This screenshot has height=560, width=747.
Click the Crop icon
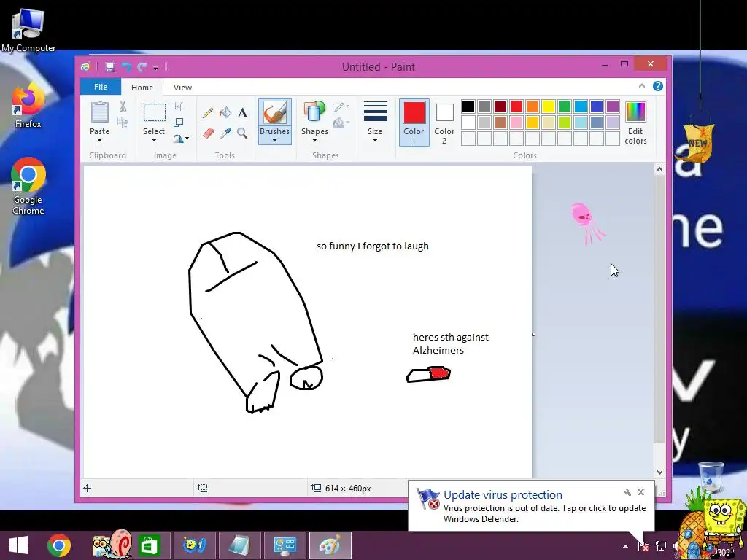178,106
